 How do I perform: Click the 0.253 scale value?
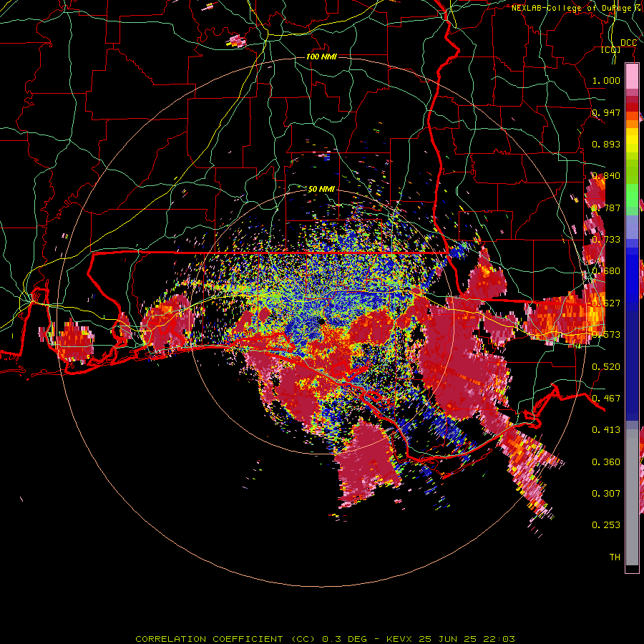[x=606, y=525]
